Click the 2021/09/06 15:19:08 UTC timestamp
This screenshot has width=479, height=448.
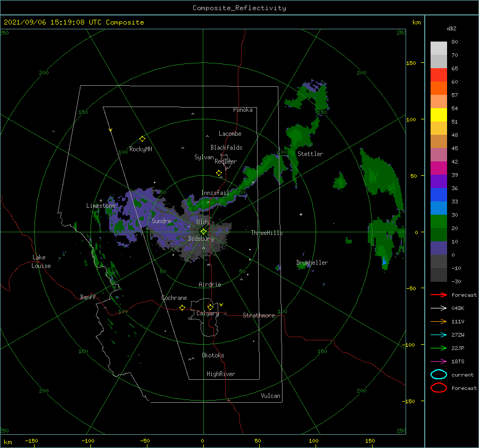pos(53,22)
